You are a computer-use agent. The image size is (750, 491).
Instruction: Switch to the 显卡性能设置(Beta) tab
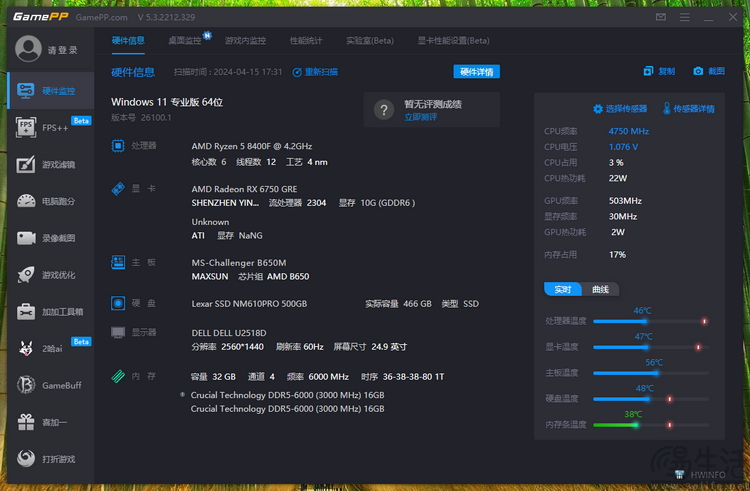pos(453,41)
